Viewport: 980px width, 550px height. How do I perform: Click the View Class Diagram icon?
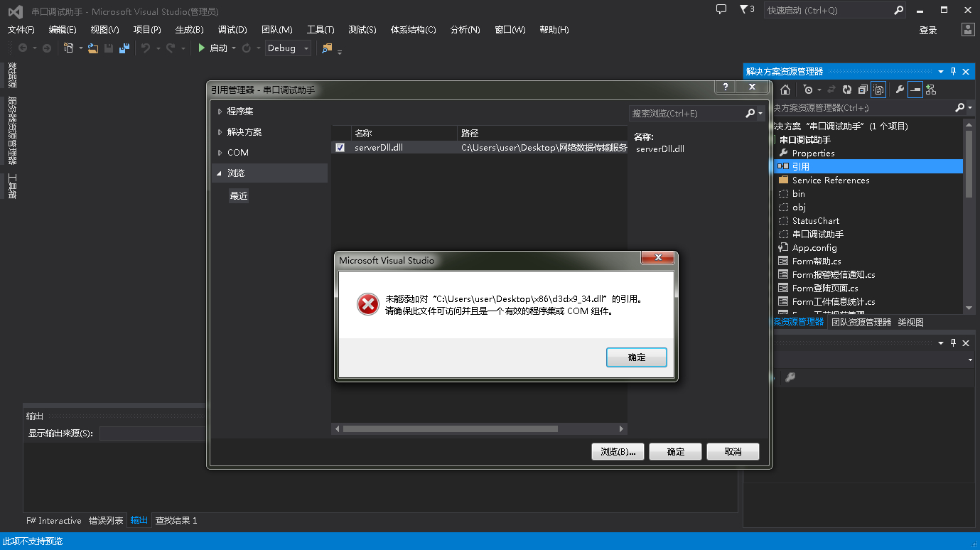(931, 90)
